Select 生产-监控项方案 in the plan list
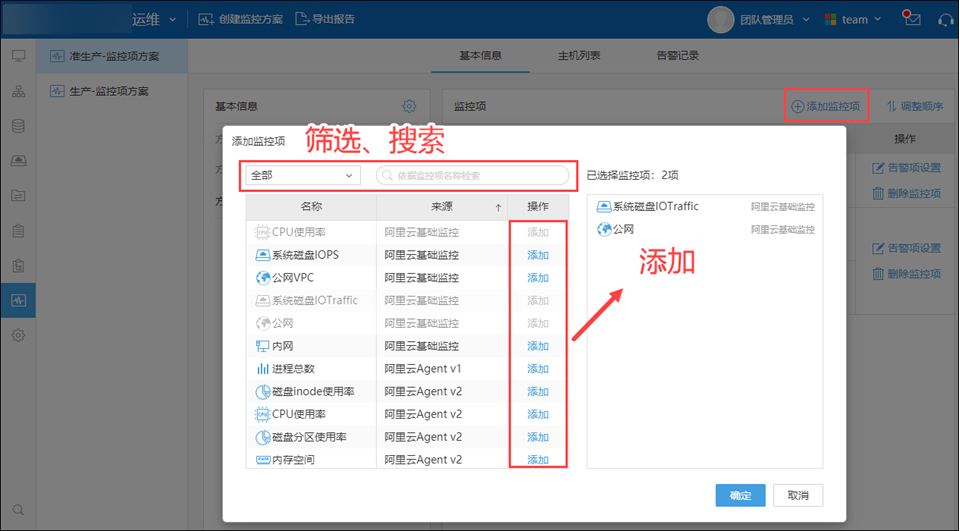The image size is (960, 531). 108,91
